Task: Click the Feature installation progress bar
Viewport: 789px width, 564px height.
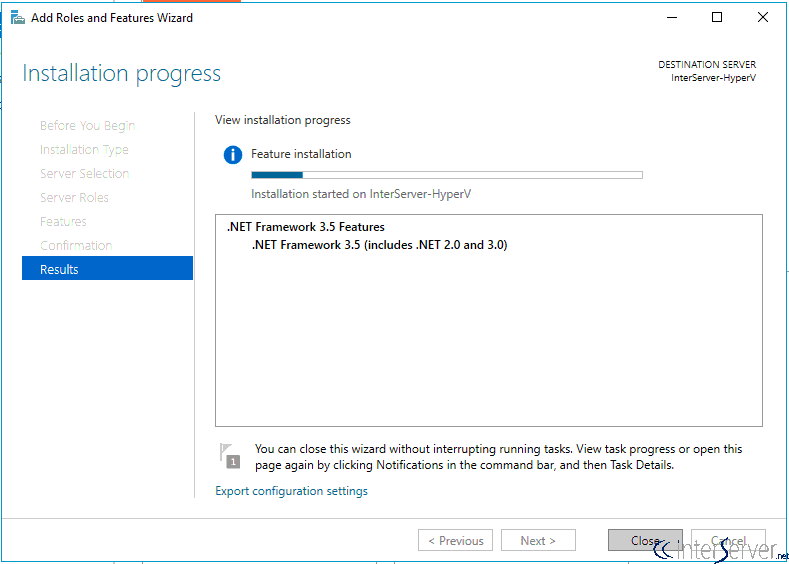Action: pyautogui.click(x=447, y=175)
